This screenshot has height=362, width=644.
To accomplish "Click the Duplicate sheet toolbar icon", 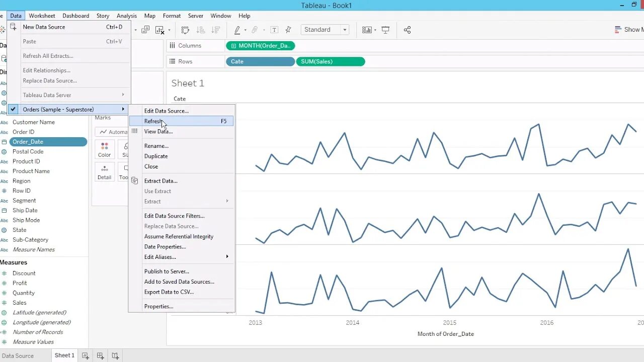I will coord(145,30).
